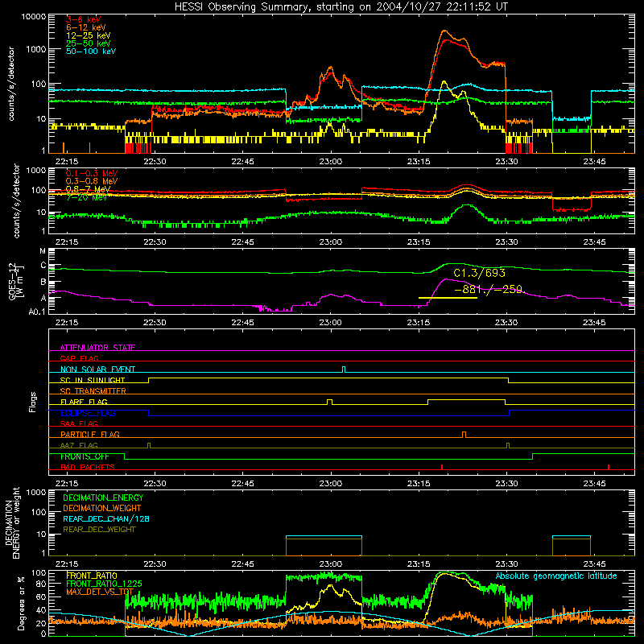Viewport: 644px width, 644px height.
Task: Click the 22:45 time label under MeV panel
Action: click(x=243, y=242)
